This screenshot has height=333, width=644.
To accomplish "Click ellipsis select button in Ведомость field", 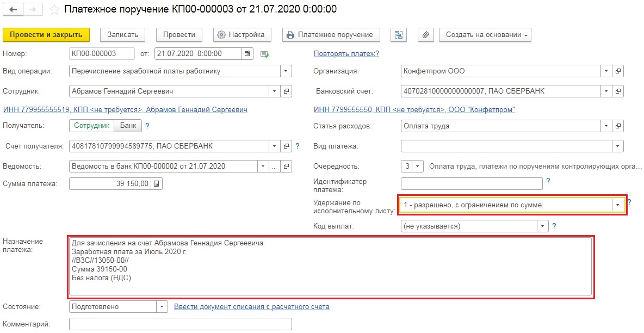I will (x=275, y=166).
